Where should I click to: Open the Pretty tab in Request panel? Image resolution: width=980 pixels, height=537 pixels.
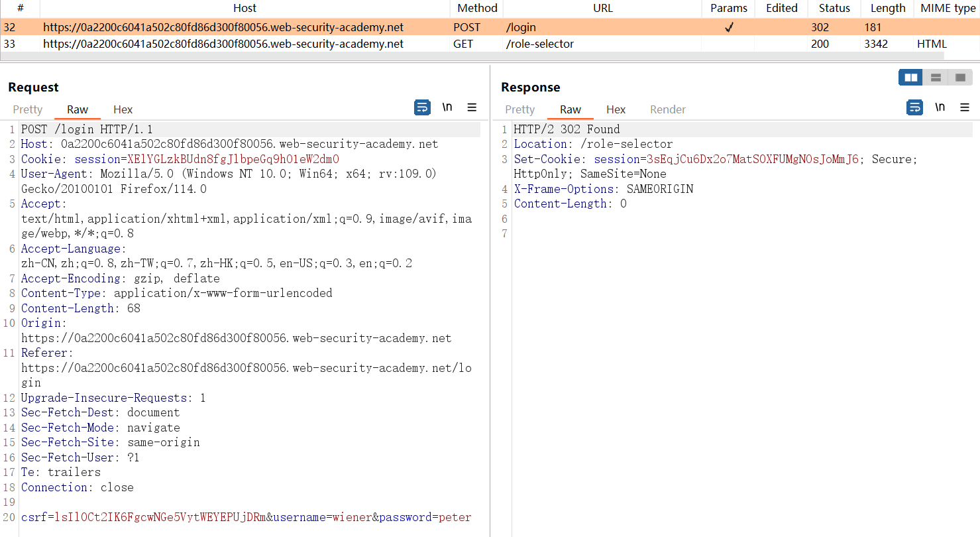pos(28,109)
